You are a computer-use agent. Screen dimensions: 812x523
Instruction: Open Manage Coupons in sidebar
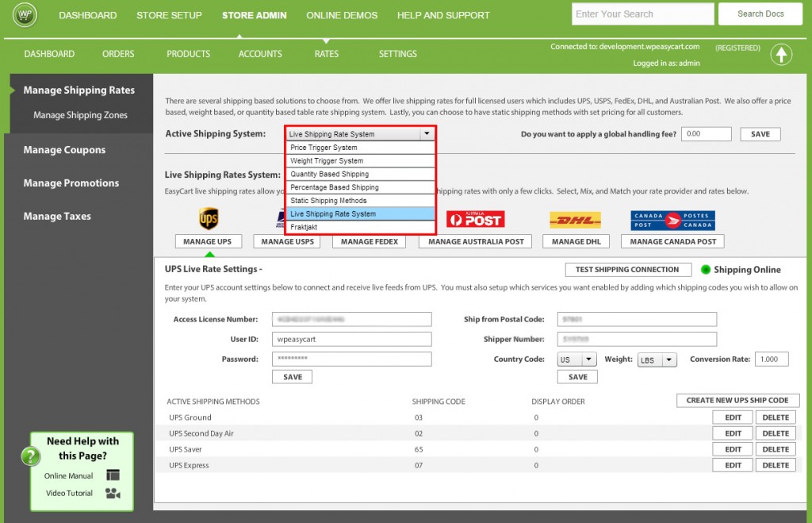point(64,150)
